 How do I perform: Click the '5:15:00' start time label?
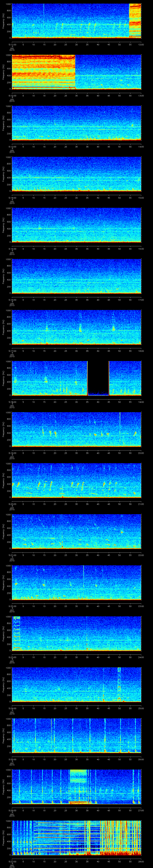(12, 249)
